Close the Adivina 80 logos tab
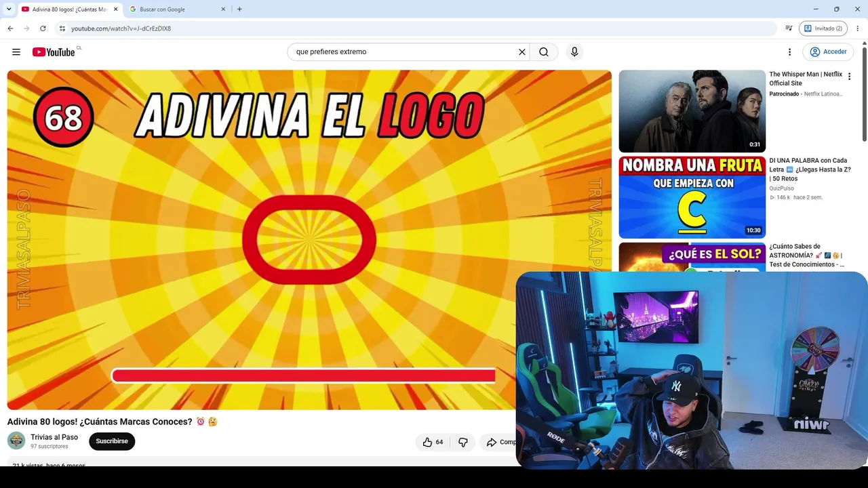 (x=116, y=9)
